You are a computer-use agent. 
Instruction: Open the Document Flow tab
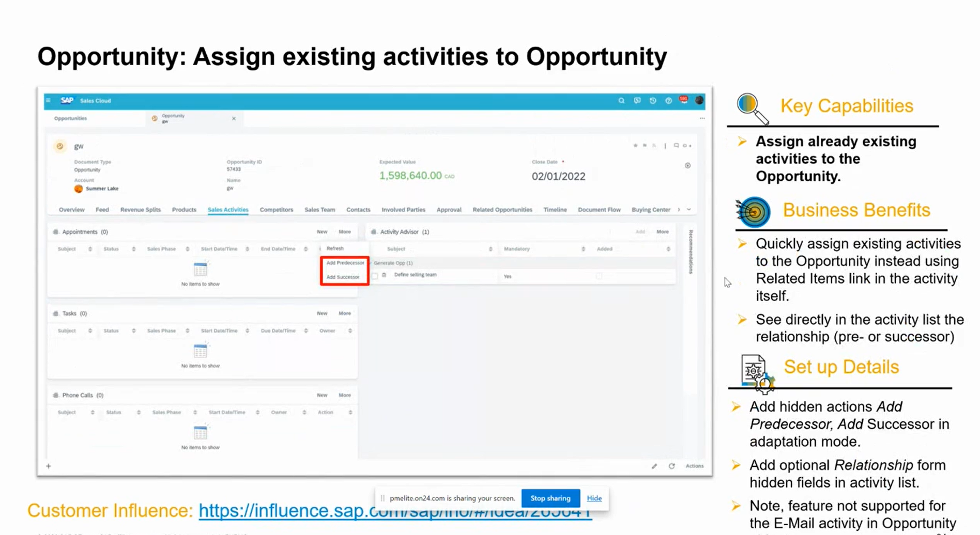[599, 210]
